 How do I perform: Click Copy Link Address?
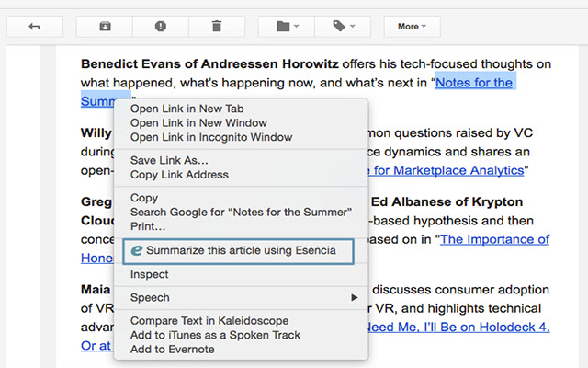(179, 175)
